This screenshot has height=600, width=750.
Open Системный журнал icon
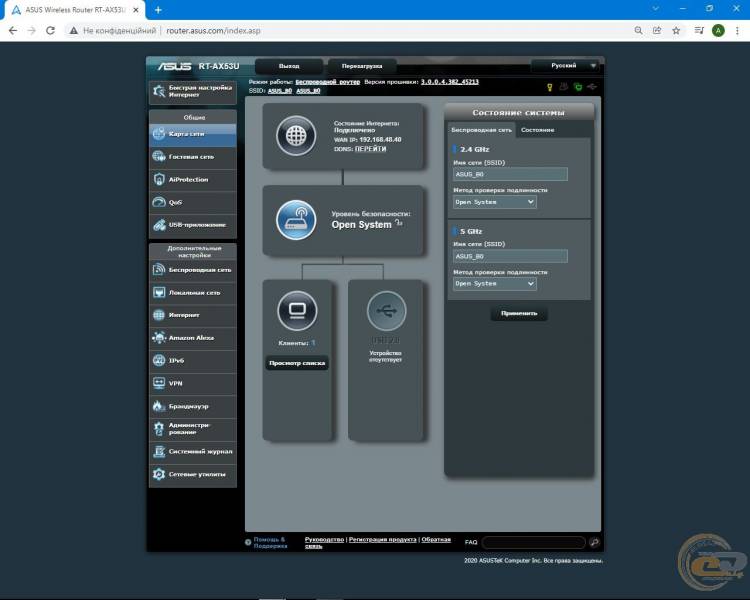(159, 451)
